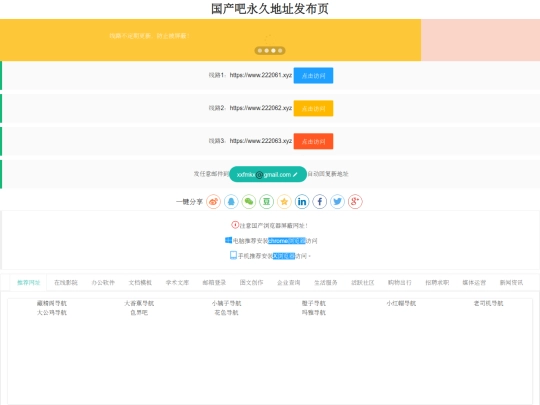Share to Douban with the 豆 icon

click(267, 201)
